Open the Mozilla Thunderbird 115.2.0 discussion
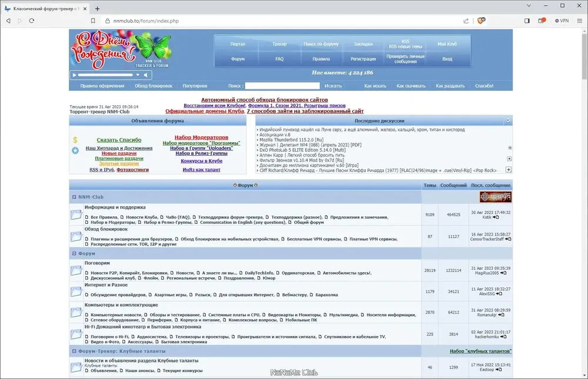588x379 pixels. tap(292, 140)
